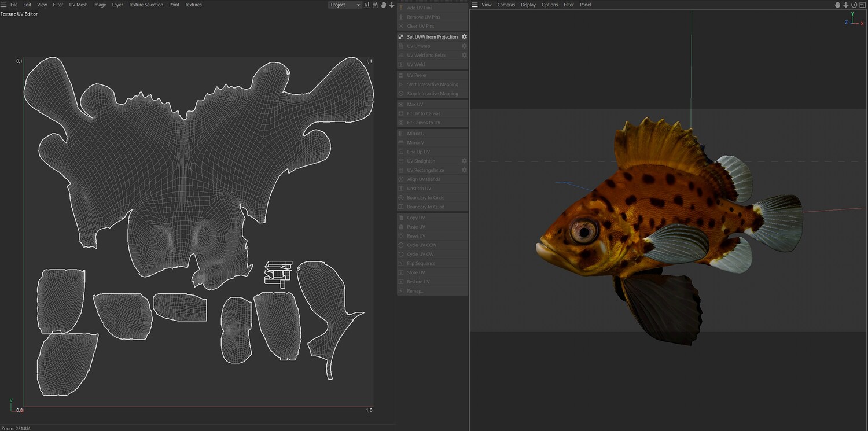Viewport: 868px width, 431px height.
Task: Click the Align UV Islands icon
Action: tap(401, 180)
